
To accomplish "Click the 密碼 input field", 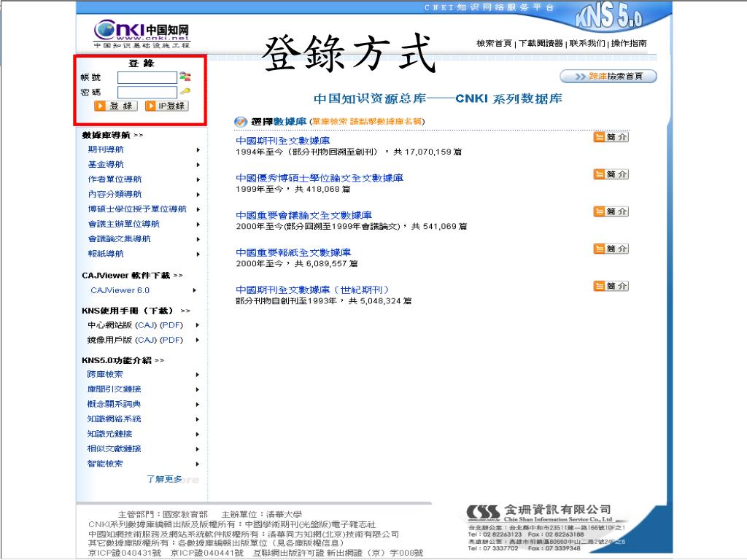I will point(147,92).
